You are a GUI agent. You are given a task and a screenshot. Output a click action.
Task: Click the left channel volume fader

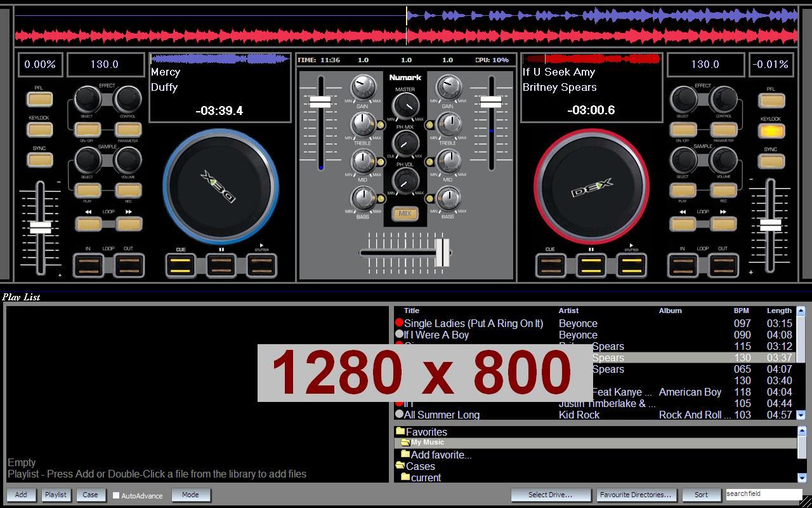pyautogui.click(x=320, y=102)
